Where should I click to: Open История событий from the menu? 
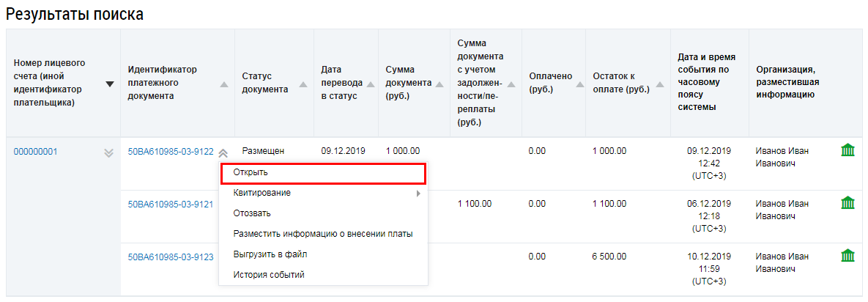[x=268, y=275]
